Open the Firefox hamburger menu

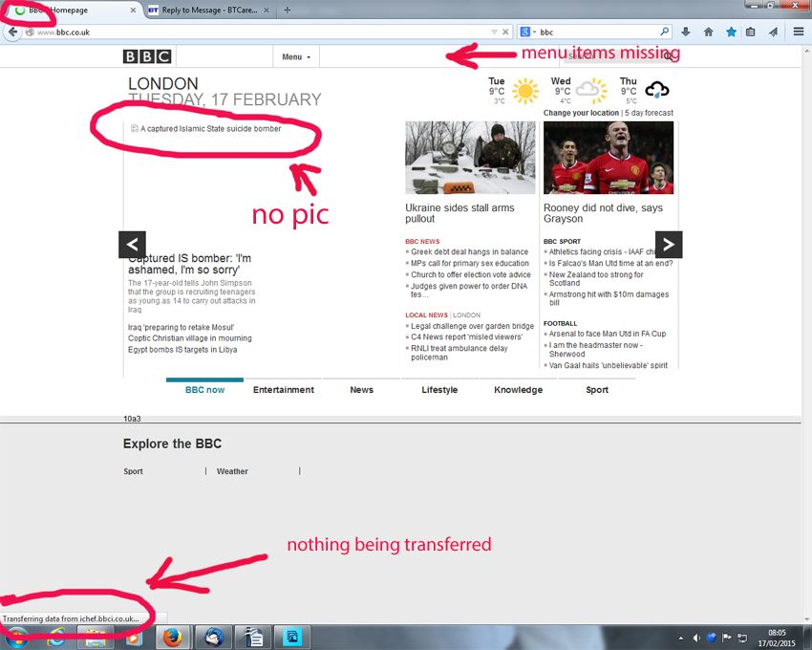(799, 32)
